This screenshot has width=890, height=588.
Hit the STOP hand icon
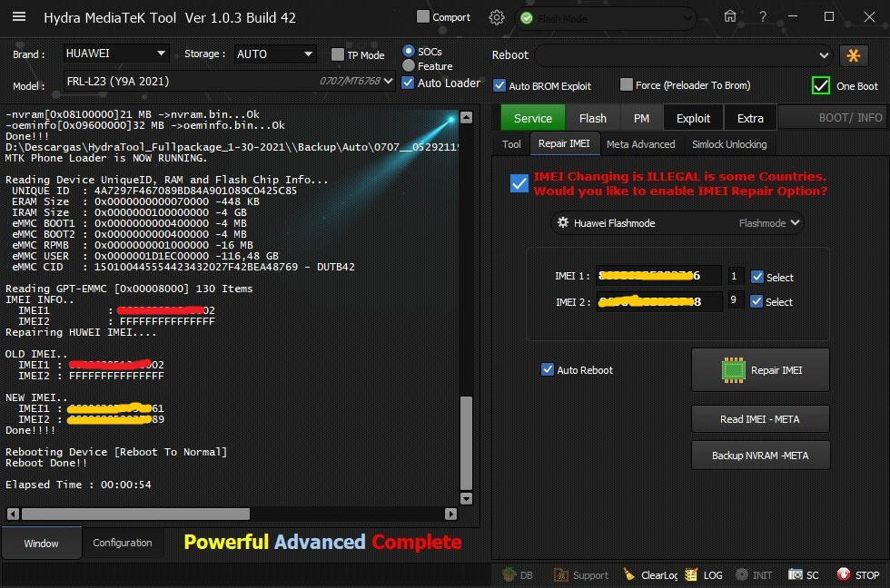(x=844, y=574)
